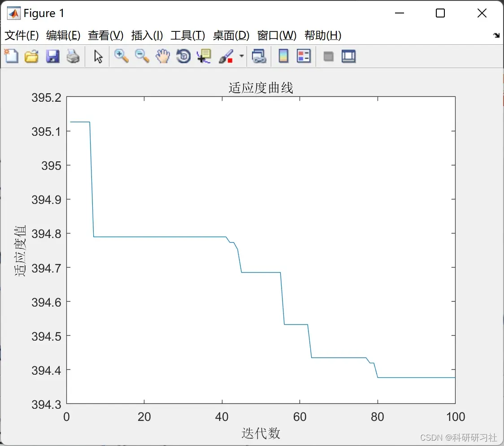Image resolution: width=504 pixels, height=446 pixels.
Task: Activate the Zoom Out magnifier tool
Action: pyautogui.click(x=142, y=56)
